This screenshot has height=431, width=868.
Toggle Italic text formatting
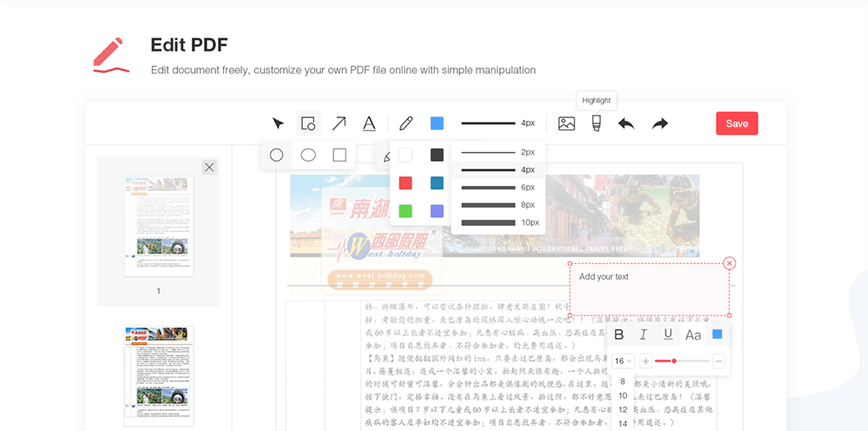coord(643,335)
